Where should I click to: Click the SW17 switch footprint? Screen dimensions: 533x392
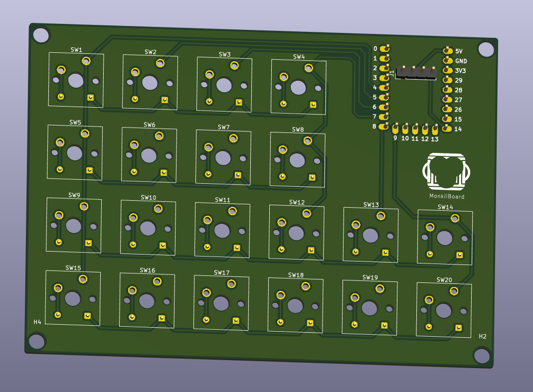point(221,303)
